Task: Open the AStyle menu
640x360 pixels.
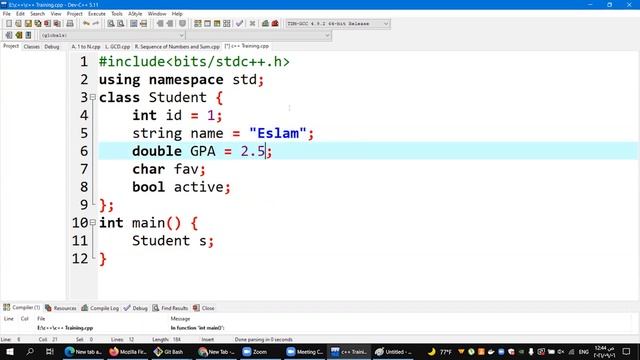Action: click(x=135, y=14)
